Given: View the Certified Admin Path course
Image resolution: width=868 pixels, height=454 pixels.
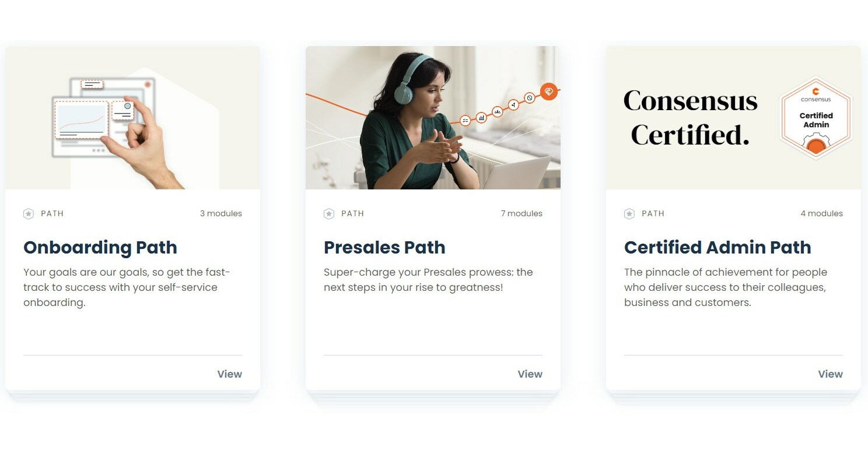Looking at the screenshot, I should pyautogui.click(x=830, y=374).
